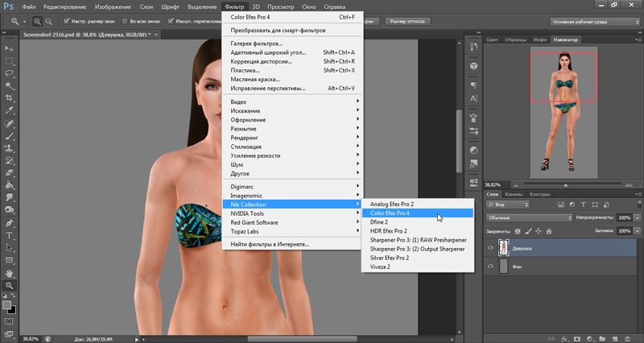The width and height of the screenshot is (644, 343).
Task: Select the Magic Wand tool
Action: point(9,86)
